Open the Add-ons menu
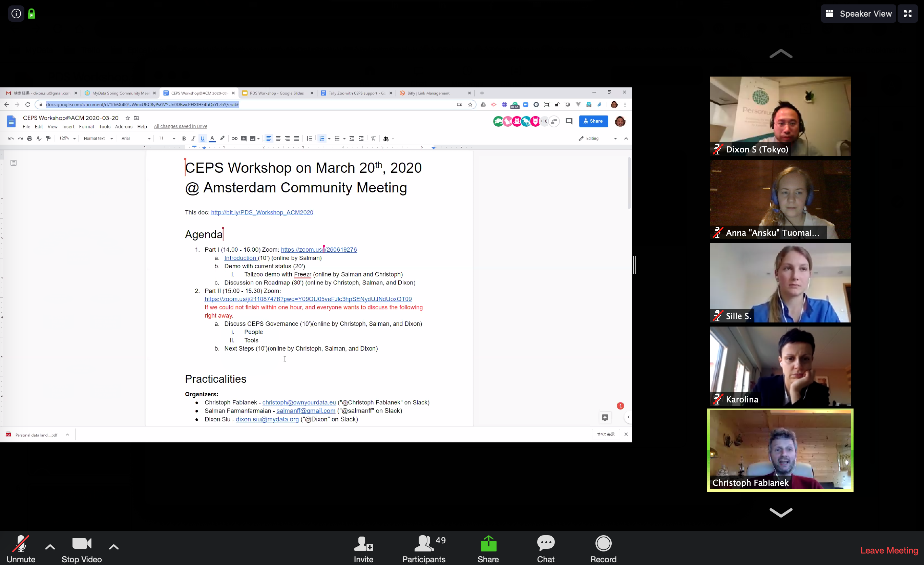The image size is (924, 565). [124, 126]
